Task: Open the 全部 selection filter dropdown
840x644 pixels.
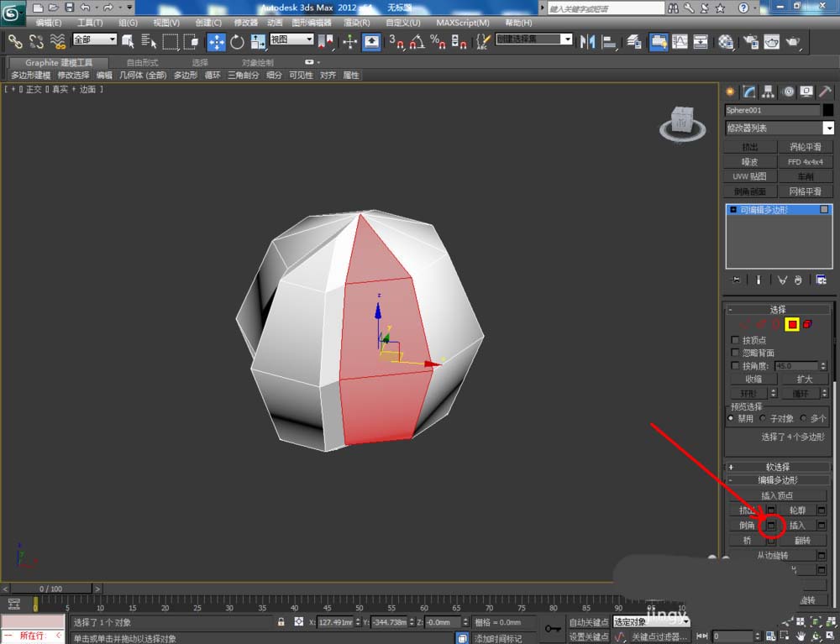Action: (x=95, y=39)
